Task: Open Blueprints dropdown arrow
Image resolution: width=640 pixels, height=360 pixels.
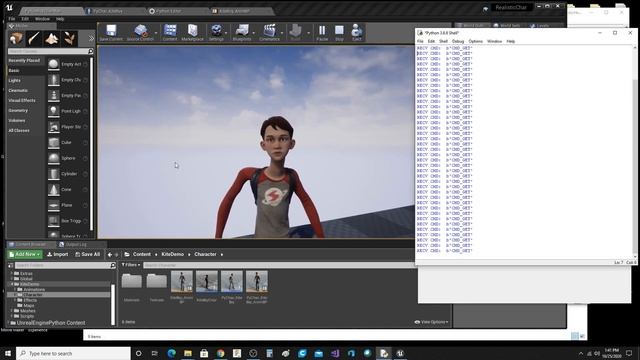Action: click(254, 33)
